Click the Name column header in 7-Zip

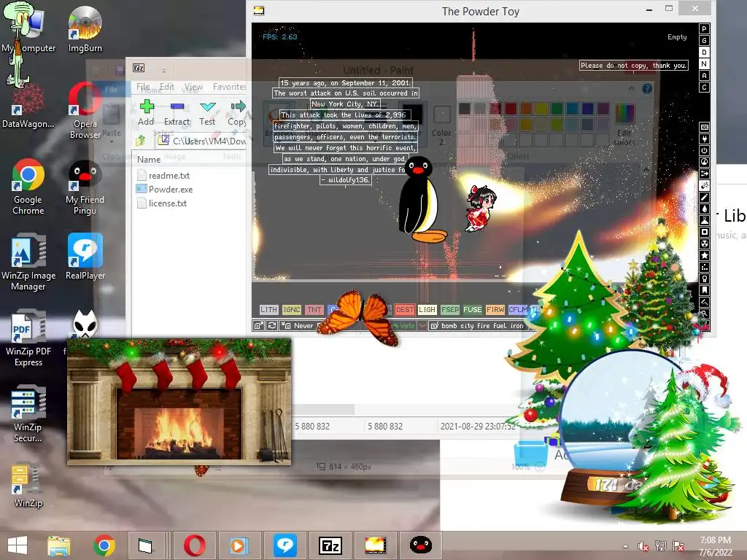pos(189,160)
